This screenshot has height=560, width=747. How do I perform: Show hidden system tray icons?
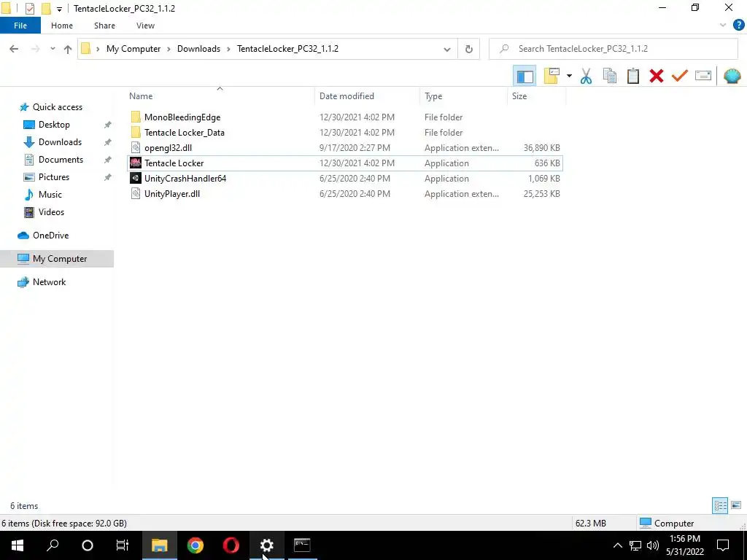(x=617, y=545)
